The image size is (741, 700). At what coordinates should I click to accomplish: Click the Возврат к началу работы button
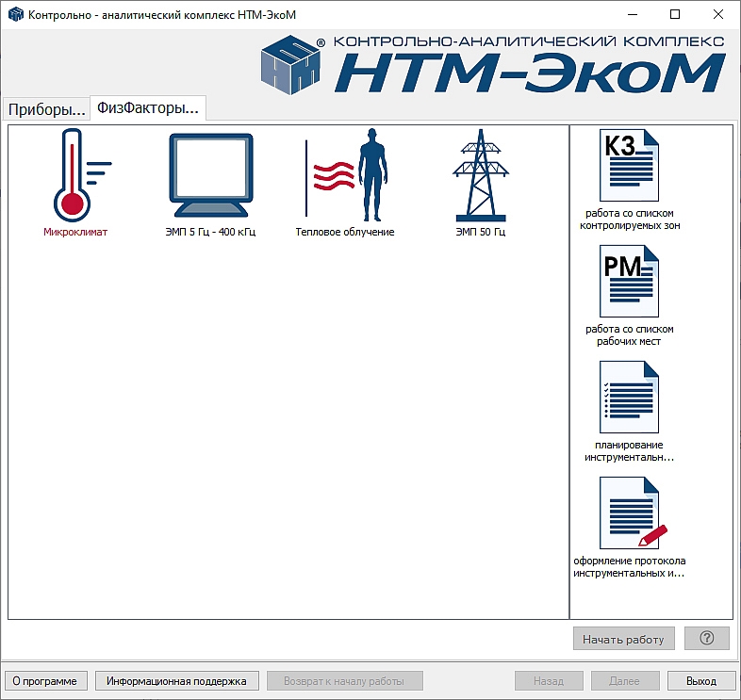[344, 680]
